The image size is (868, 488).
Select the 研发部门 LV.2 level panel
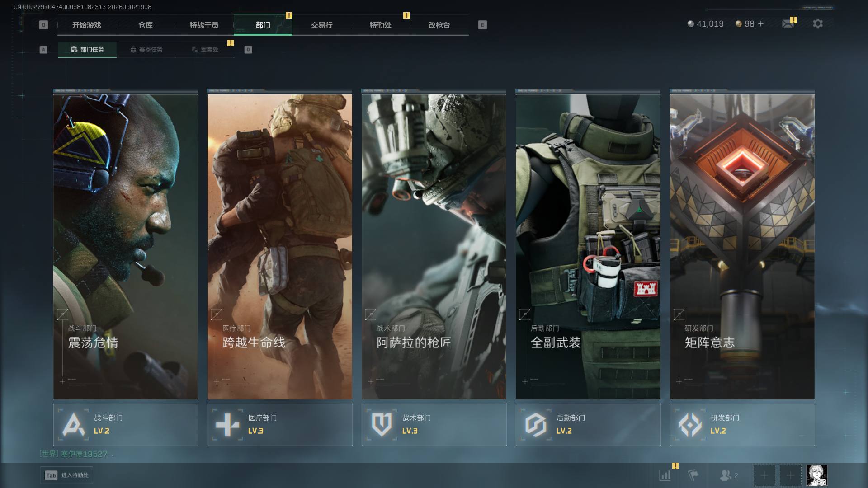742,425
